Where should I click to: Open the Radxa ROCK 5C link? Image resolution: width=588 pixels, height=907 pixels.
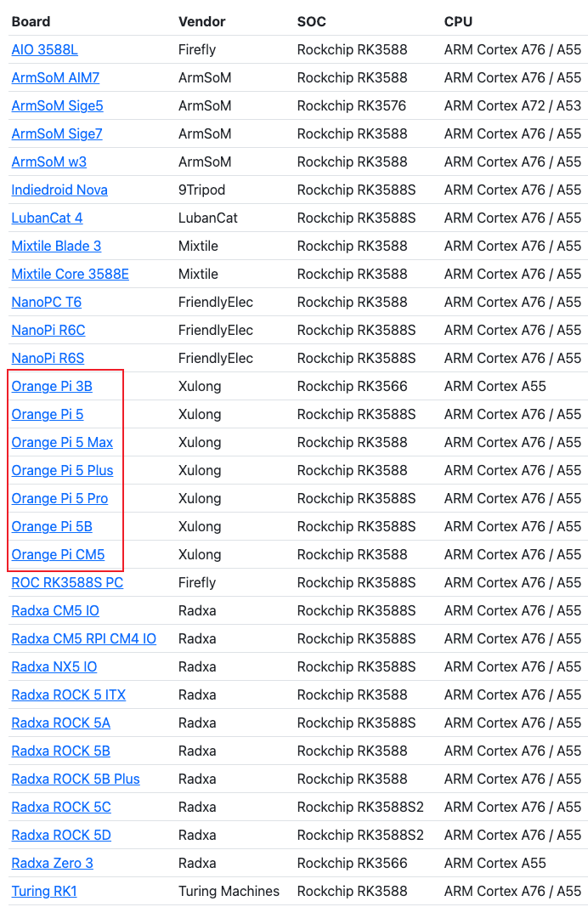[x=61, y=807]
